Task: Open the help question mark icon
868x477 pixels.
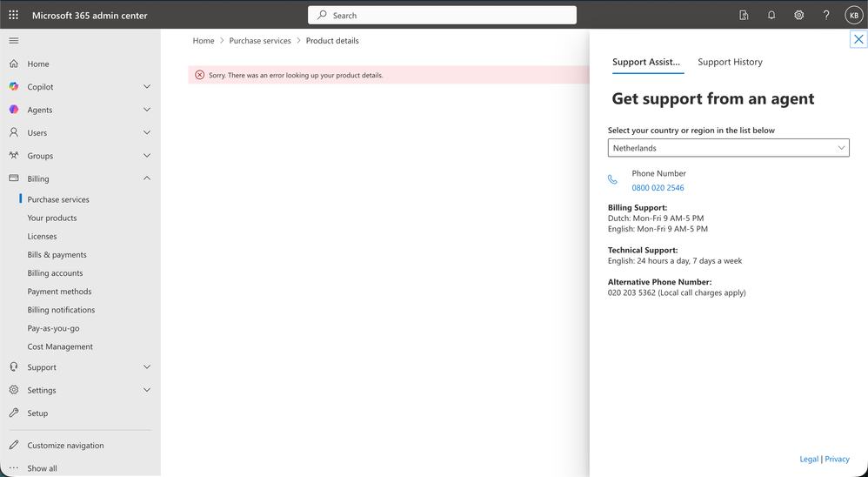Action: (x=826, y=16)
